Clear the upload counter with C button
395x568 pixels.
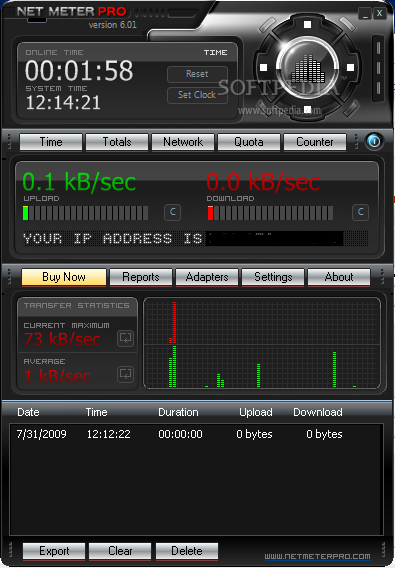(172, 212)
